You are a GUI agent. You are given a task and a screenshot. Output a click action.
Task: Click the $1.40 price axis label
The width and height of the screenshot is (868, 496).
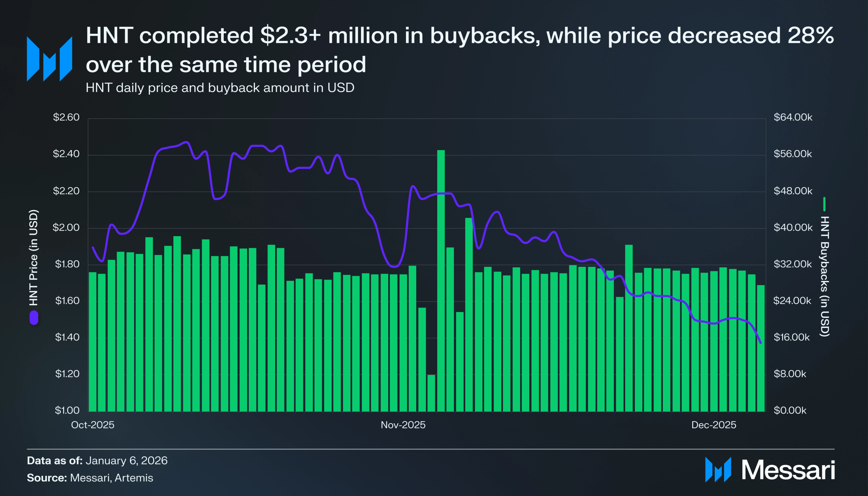(67, 337)
